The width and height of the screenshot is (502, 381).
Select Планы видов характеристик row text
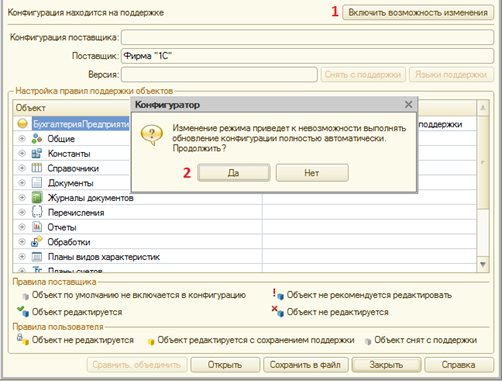[104, 257]
